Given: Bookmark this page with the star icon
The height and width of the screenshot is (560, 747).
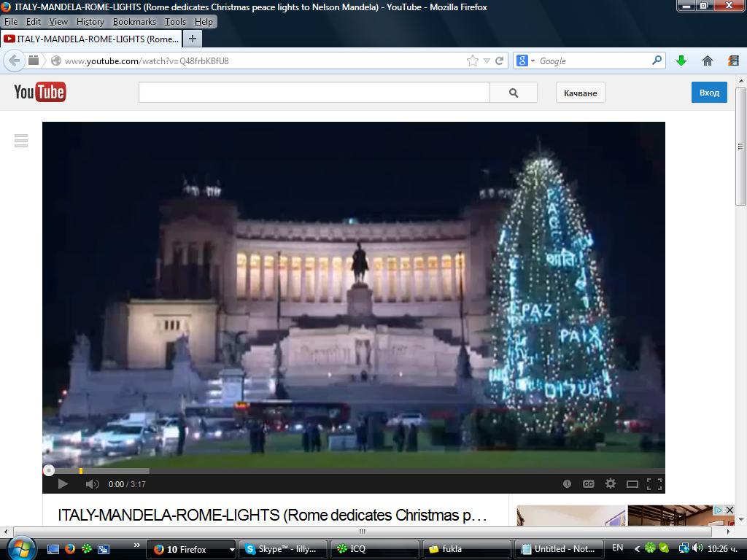Looking at the screenshot, I should [x=473, y=61].
